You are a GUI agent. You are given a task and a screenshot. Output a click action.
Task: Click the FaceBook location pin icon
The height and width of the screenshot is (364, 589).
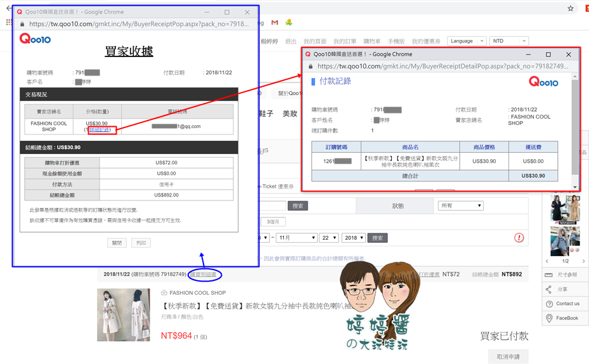[549, 318]
